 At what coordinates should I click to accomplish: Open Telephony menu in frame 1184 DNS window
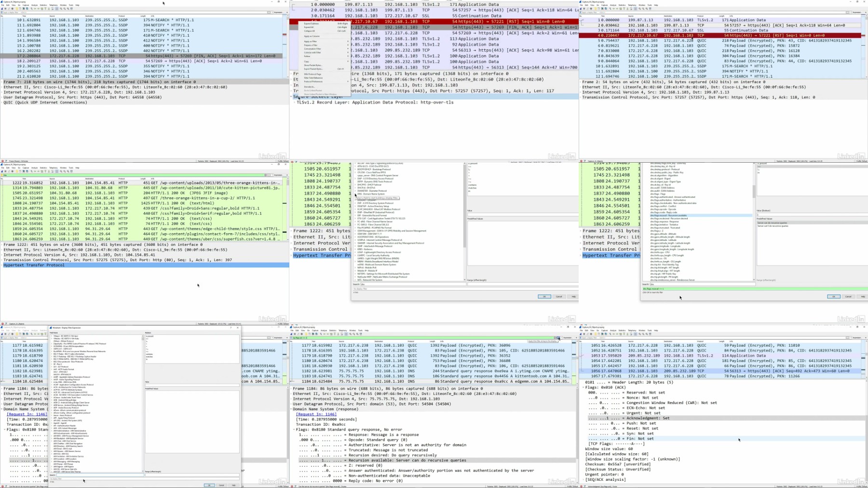click(x=343, y=331)
